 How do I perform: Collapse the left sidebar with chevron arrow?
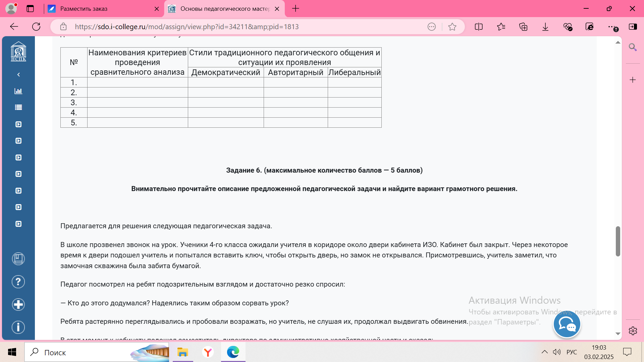click(x=18, y=74)
